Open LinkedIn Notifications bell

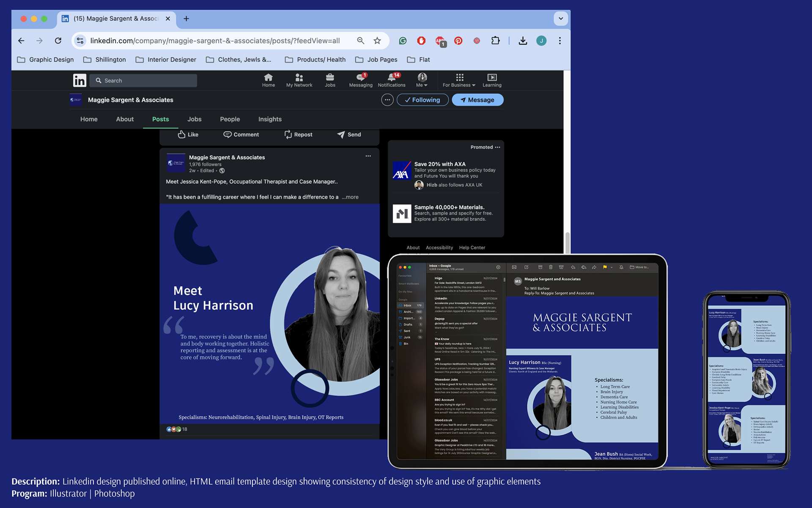tap(392, 80)
